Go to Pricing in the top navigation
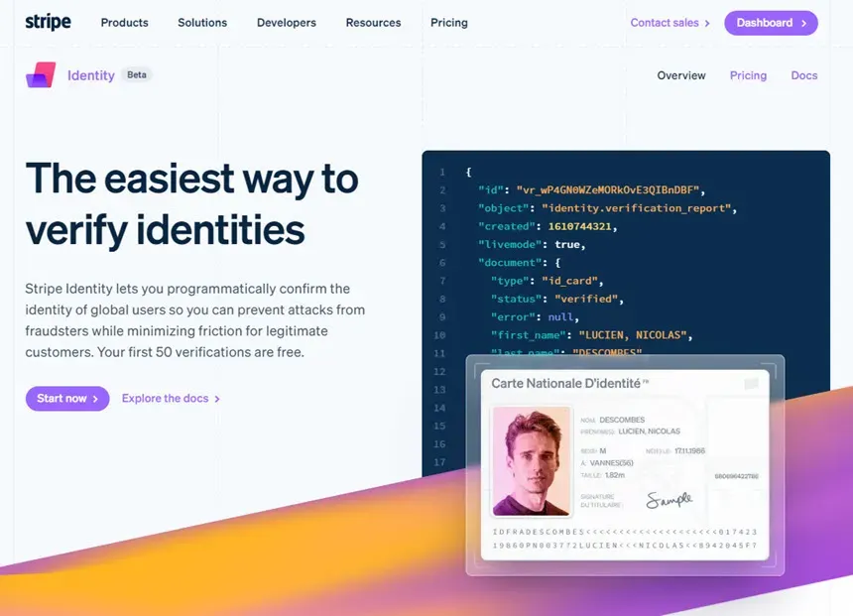The image size is (853, 616). coord(449,23)
